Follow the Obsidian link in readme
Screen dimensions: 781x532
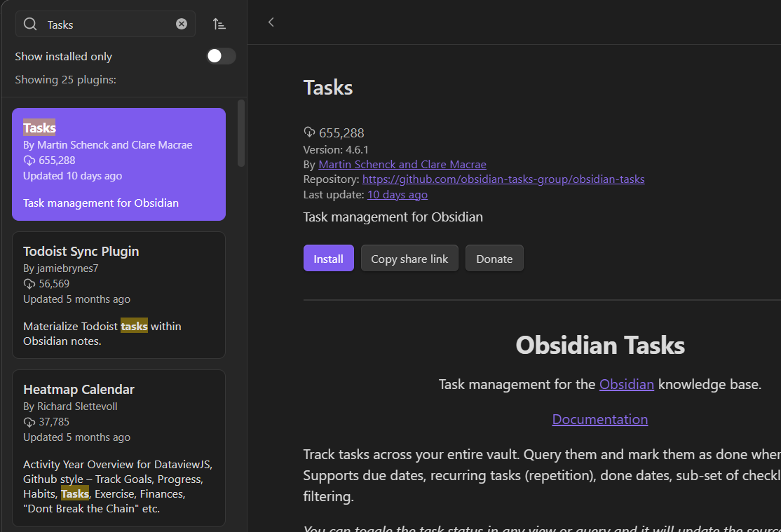[626, 385]
